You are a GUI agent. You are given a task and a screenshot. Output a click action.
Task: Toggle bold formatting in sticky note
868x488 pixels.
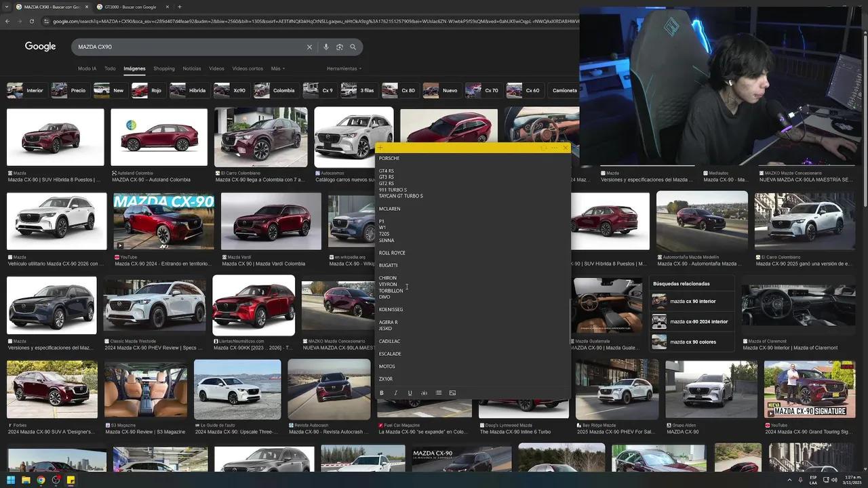coord(382,393)
